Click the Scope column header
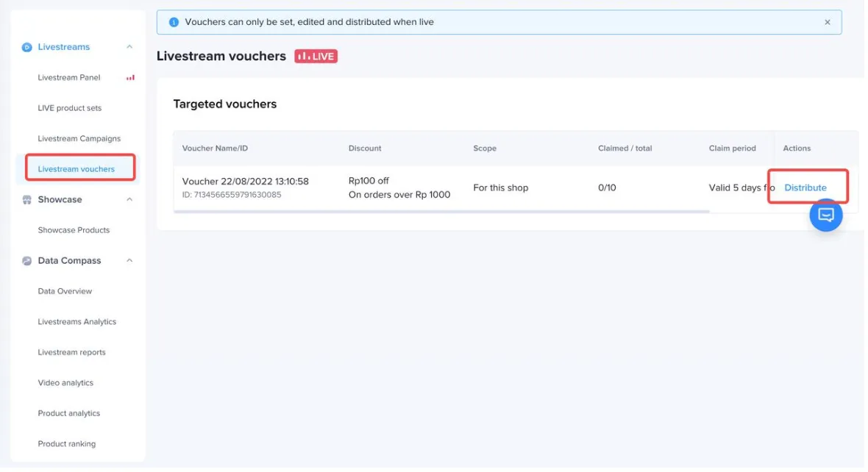 click(x=486, y=149)
